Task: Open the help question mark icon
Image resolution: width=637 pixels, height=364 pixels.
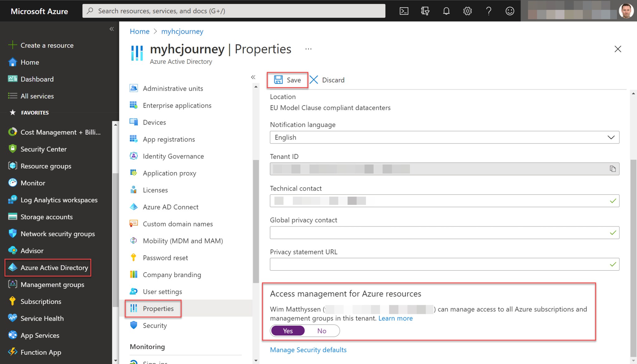Action: coord(488,11)
